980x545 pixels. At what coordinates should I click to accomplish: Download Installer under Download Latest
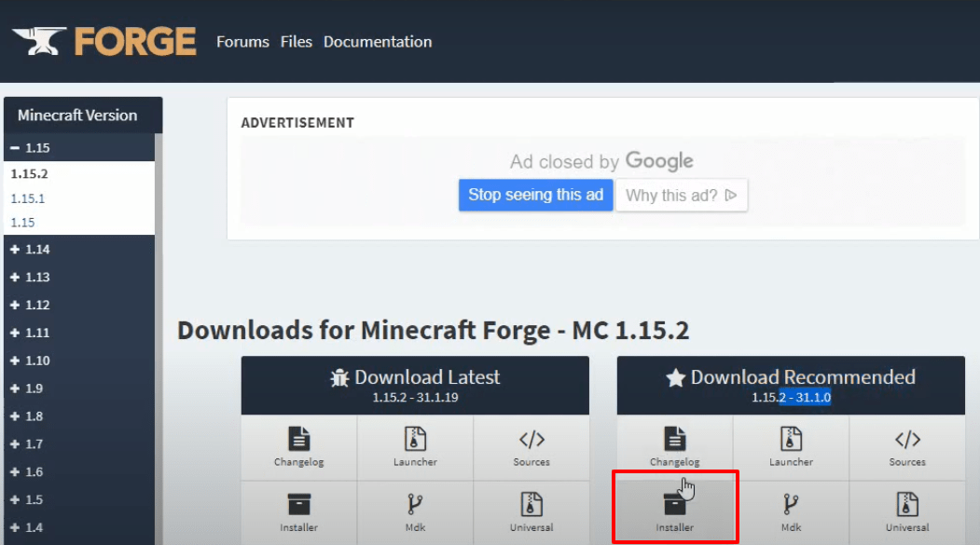coord(298,512)
